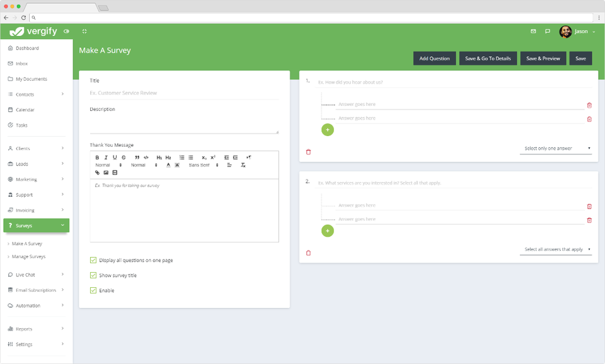Image resolution: width=605 pixels, height=364 pixels.
Task: Add an answer to question 1
Action: coord(328,130)
